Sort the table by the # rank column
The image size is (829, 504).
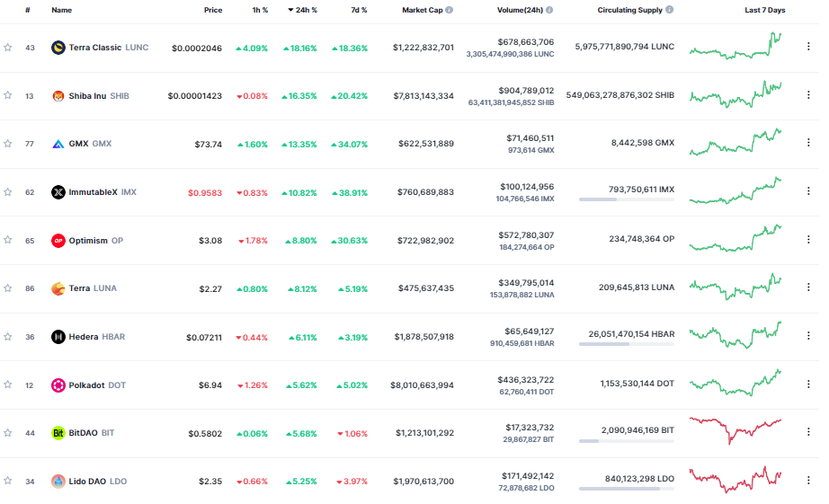[x=28, y=10]
